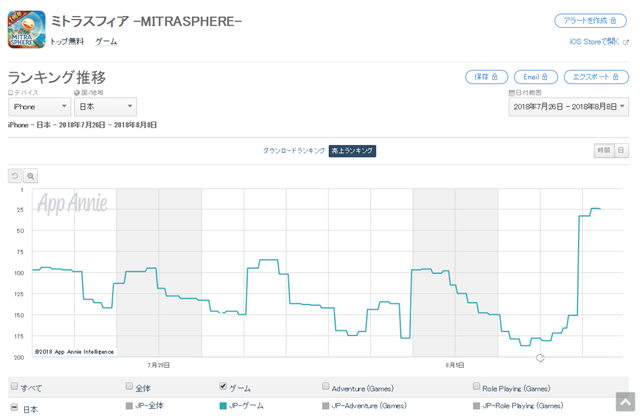The image size is (640, 418).
Task: Click the scroll-to-top arrow button
Action: pyautogui.click(x=625, y=402)
